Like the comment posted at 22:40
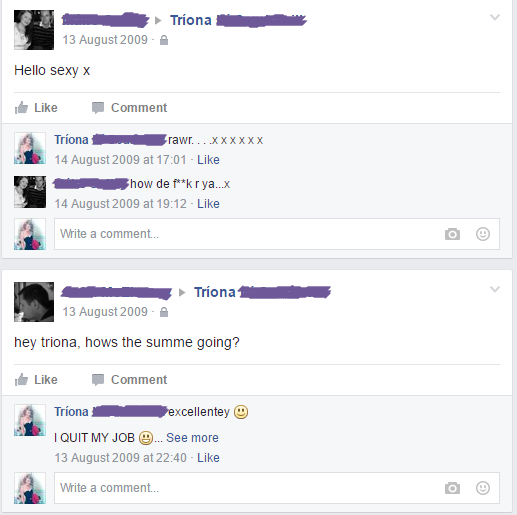Viewport: 517px width, 515px height. coord(208,458)
